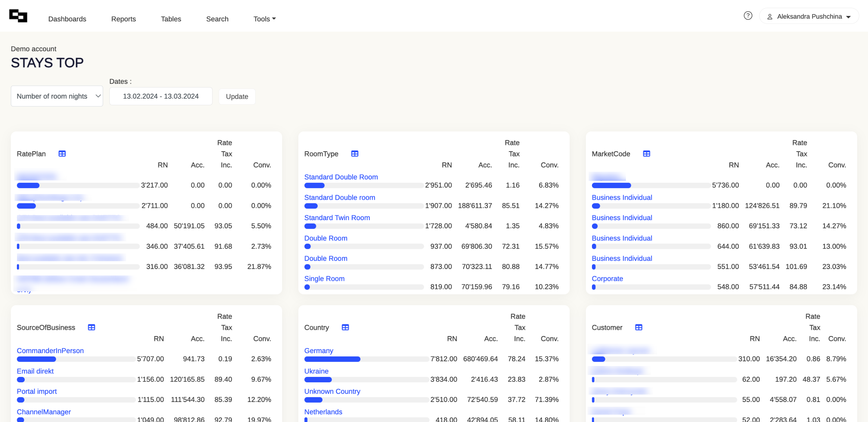Image resolution: width=868 pixels, height=422 pixels.
Task: Open the help question mark icon
Action: coord(748,16)
